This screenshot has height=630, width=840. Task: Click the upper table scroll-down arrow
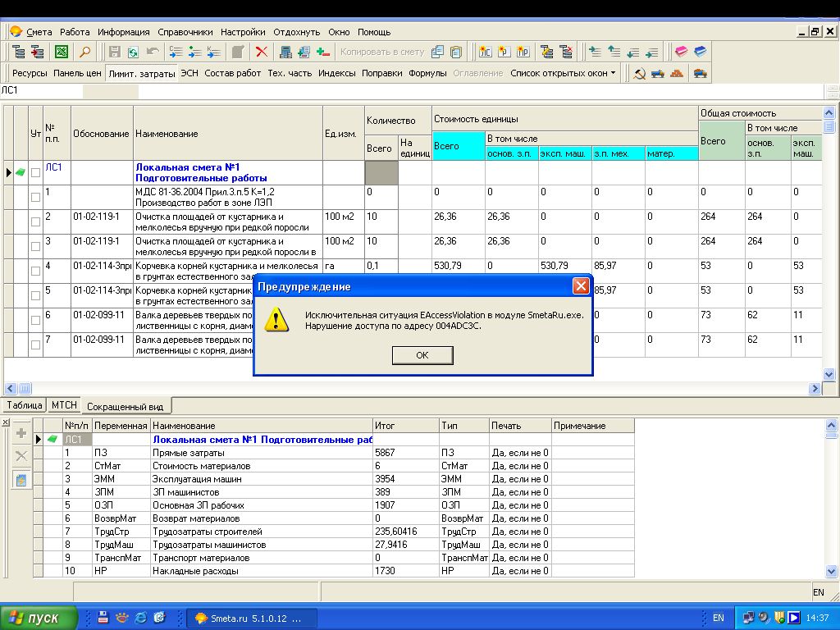pyautogui.click(x=829, y=374)
